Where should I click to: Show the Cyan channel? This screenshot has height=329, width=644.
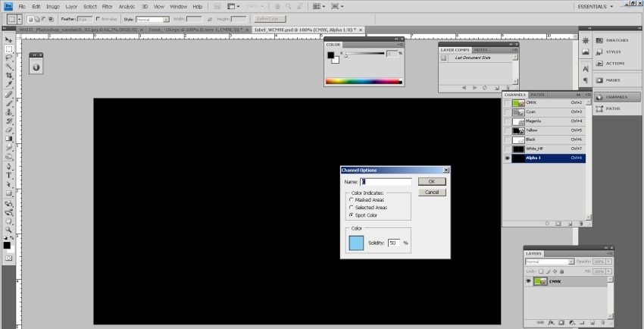507,112
